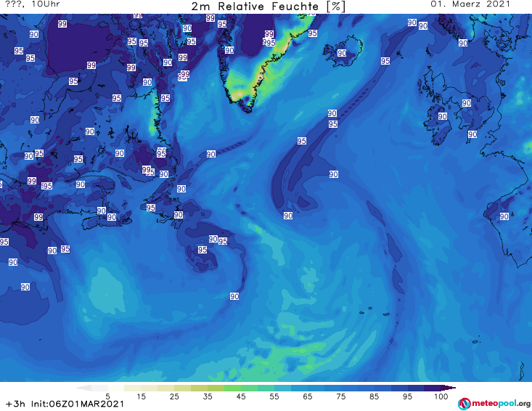This screenshot has height=411, width=532.
Task: Pick the bright green colorbar segment above '45'
Action: tap(232, 388)
